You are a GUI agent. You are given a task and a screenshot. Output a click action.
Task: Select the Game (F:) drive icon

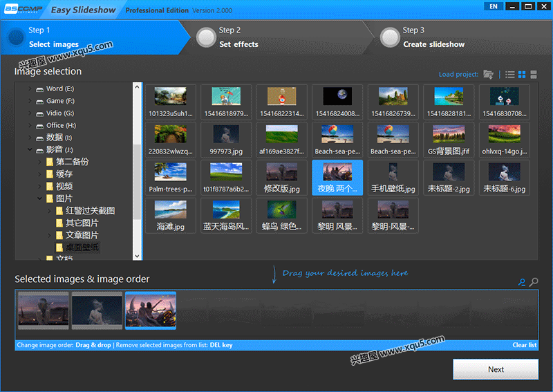click(40, 101)
